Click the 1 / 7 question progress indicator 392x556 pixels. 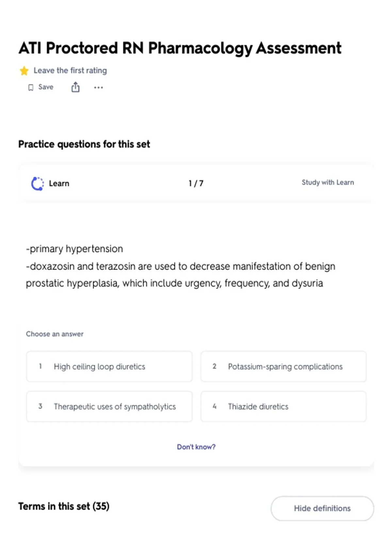(196, 183)
